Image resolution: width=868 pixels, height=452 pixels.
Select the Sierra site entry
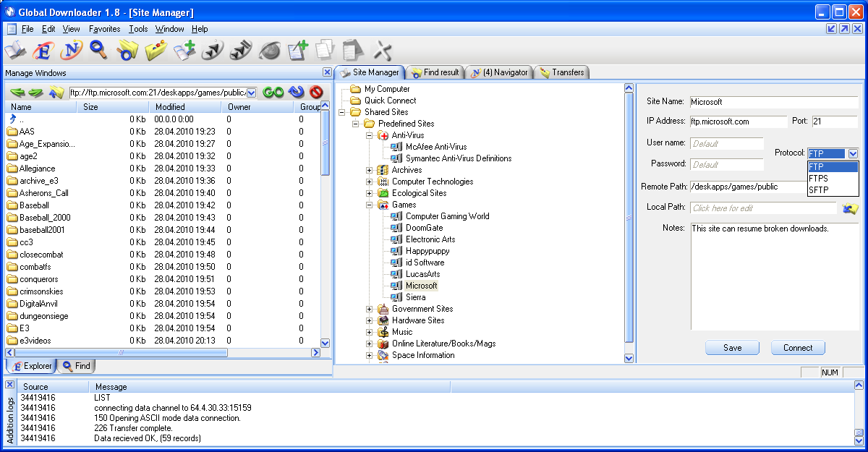click(415, 297)
